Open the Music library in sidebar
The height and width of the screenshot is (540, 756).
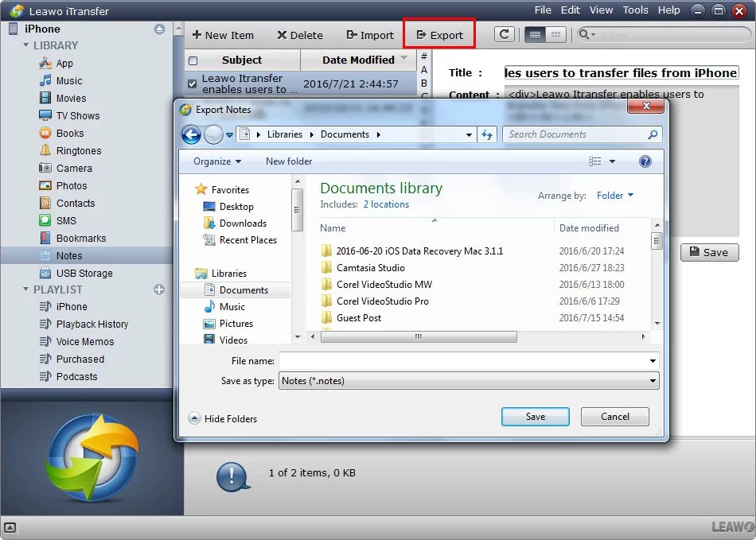69,80
